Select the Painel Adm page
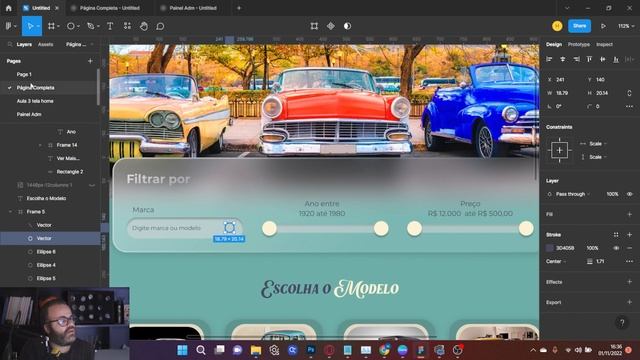Viewport: 640px width, 360px height. [29, 114]
